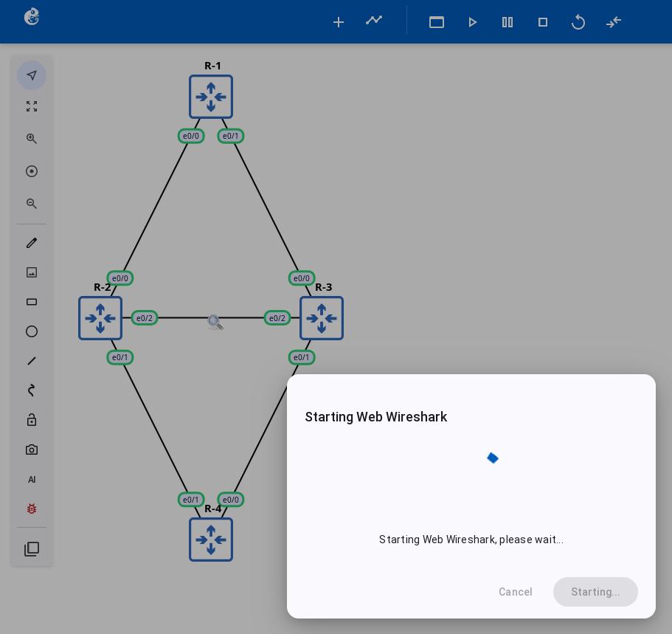Select the rectangle drawing tool
This screenshot has width=672, height=634.
(32, 302)
